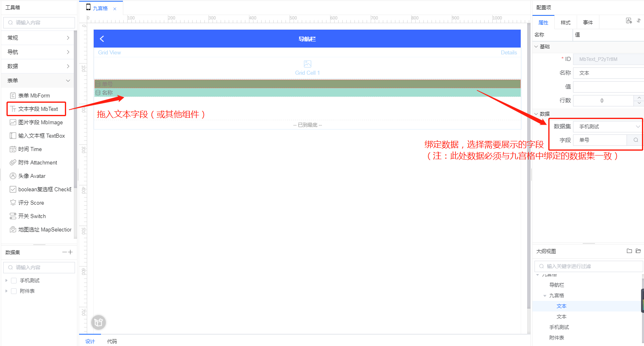Expand the 导航 toolbox category
This screenshot has width=644, height=346.
tap(39, 52)
